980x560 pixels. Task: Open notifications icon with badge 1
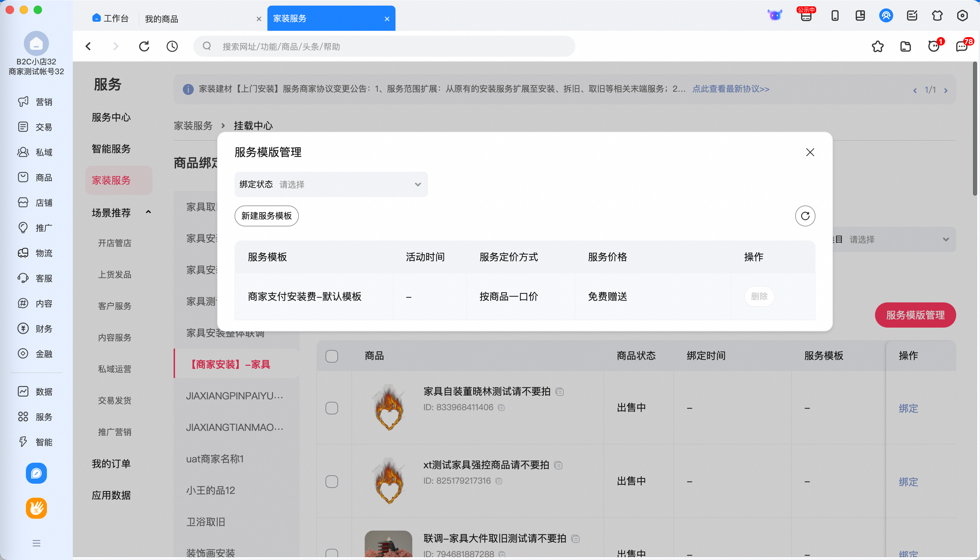934,47
